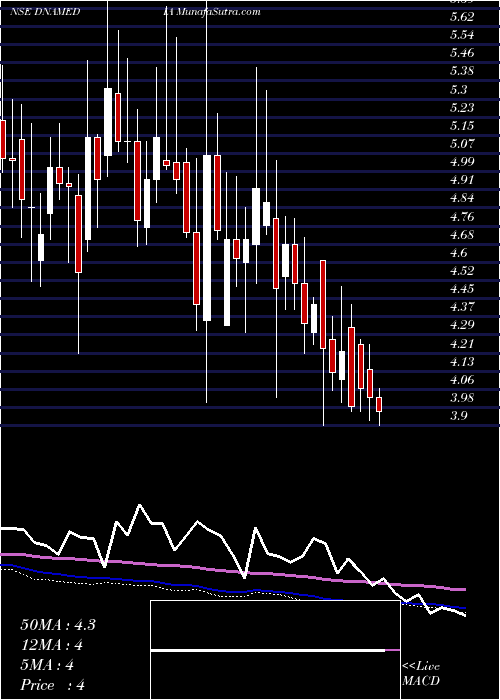
Task: Click the NSE DNAMED ticker label
Action: point(45,12)
